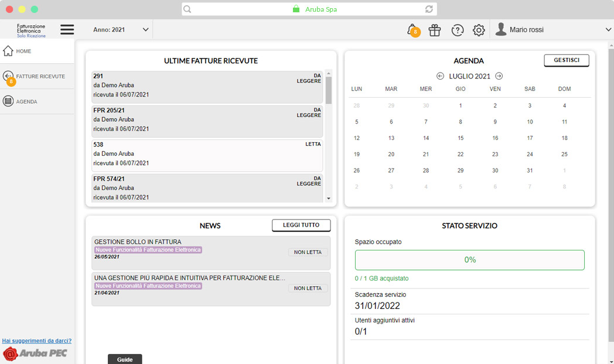The width and height of the screenshot is (614, 364).
Task: Open Fatture Ricevute in the sidebar
Action: (x=40, y=77)
